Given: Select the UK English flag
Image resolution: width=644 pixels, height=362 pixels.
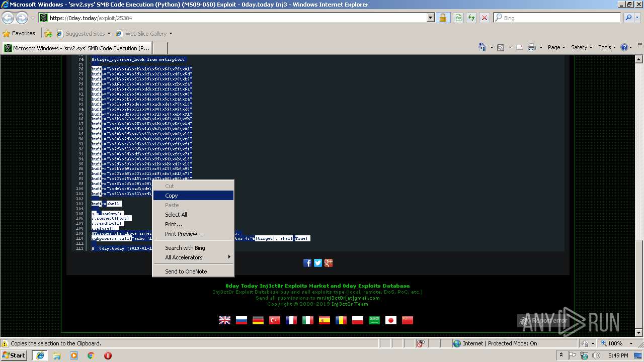Looking at the screenshot, I should 225,320.
